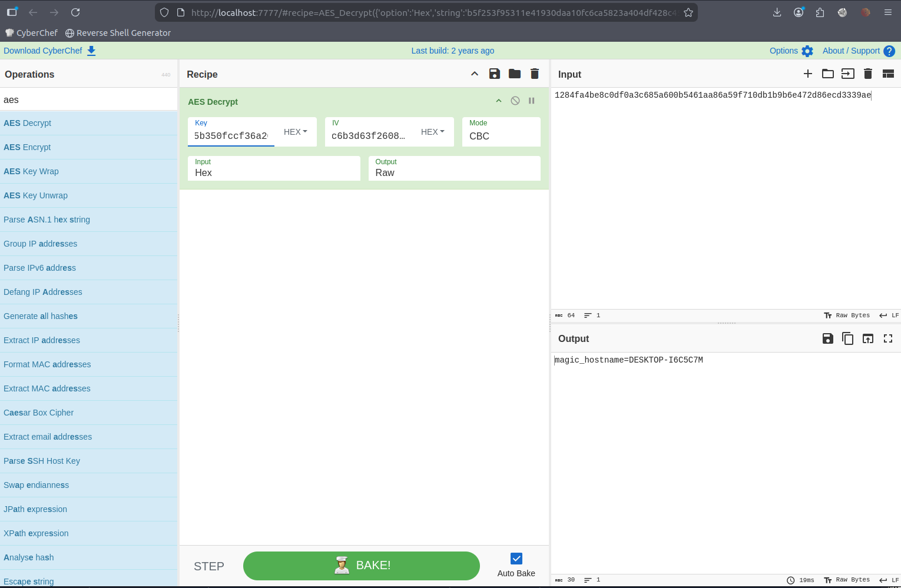Open the Mode dropdown showing CBC
This screenshot has width=901, height=588.
click(x=501, y=132)
